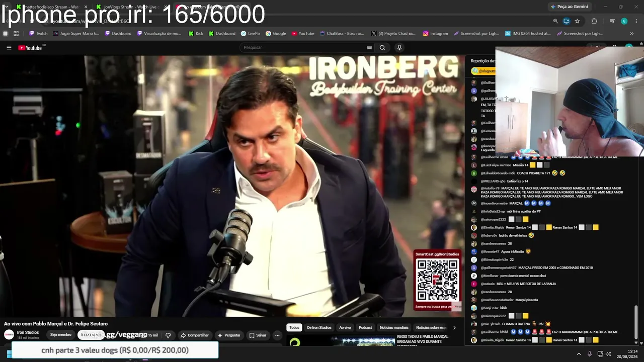This screenshot has width=644, height=362.
Task: Show hidden system tray icons
Action: click(579, 354)
